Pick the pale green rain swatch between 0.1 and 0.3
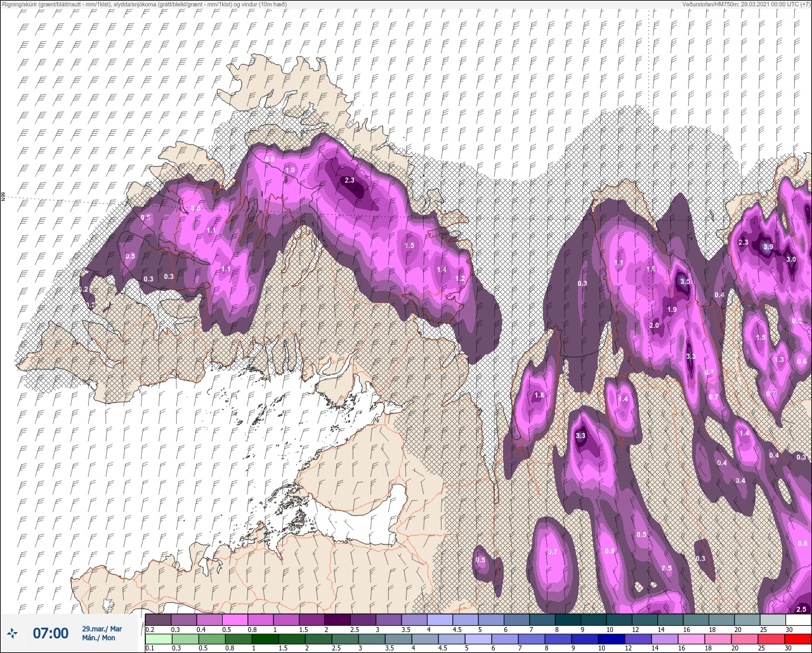 click(x=158, y=639)
